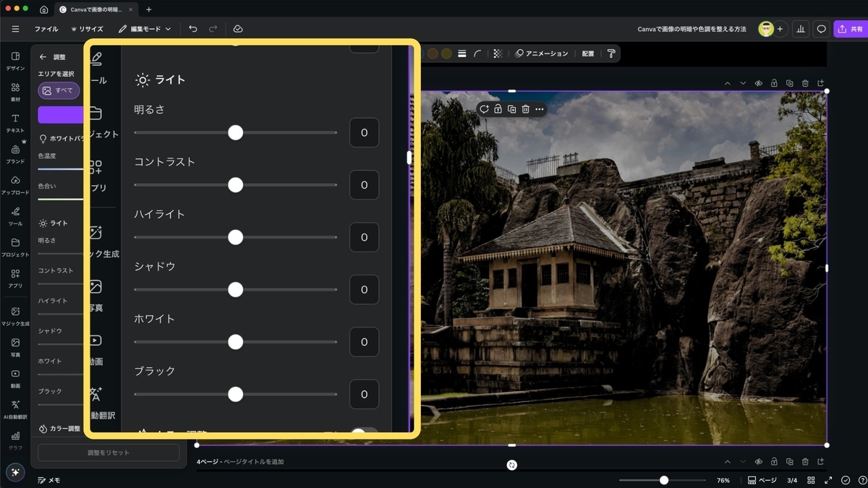Viewport: 868px width, 488px height.
Task: Toggle the メモ notes panel
Action: 49,480
